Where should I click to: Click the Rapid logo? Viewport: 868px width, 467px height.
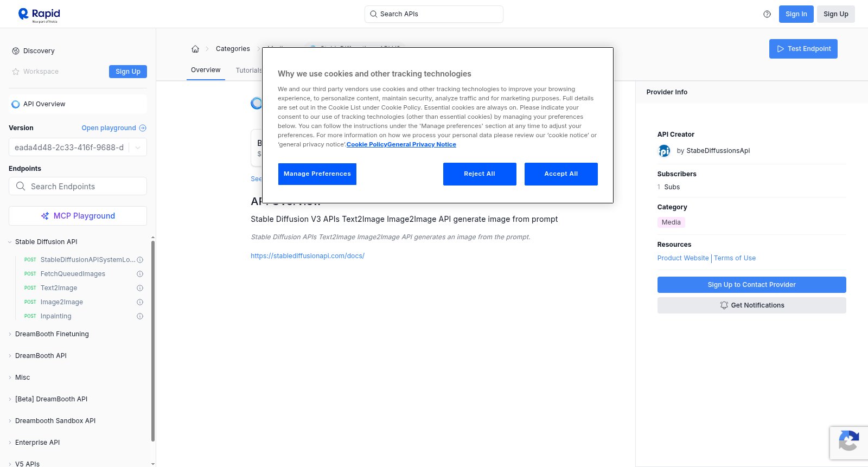pyautogui.click(x=39, y=15)
